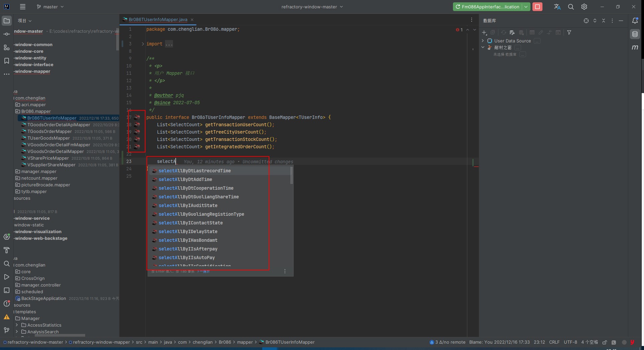Open the Project tool window folder icon

click(x=7, y=21)
